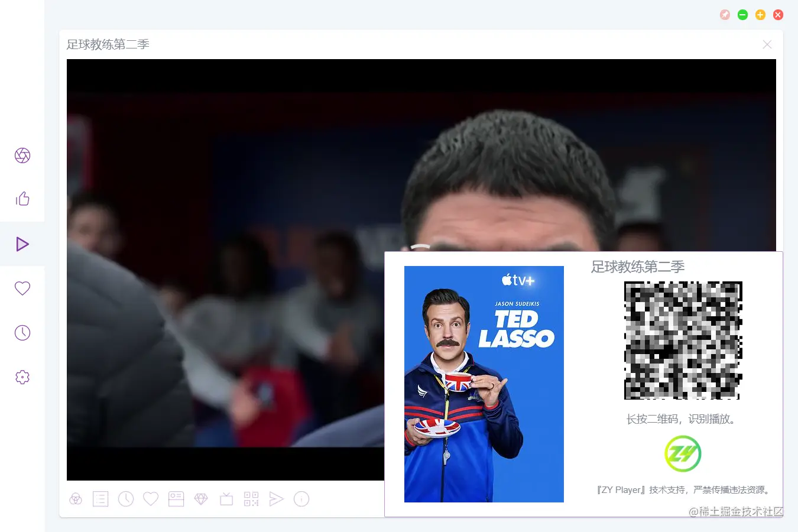Click the Ted Lasso poster image
Viewport: 798px width, 532px height.
pyautogui.click(x=484, y=384)
